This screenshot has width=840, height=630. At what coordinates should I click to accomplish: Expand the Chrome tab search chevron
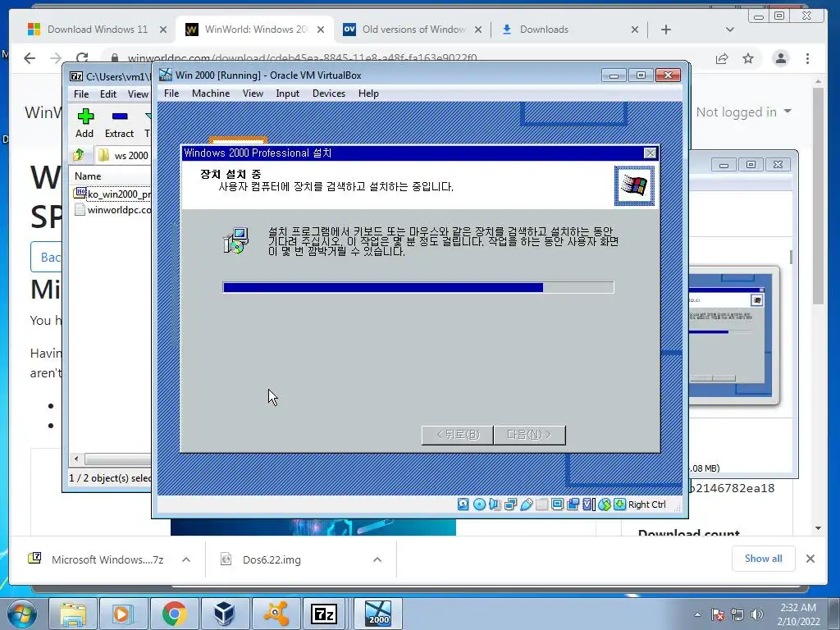pos(729,30)
